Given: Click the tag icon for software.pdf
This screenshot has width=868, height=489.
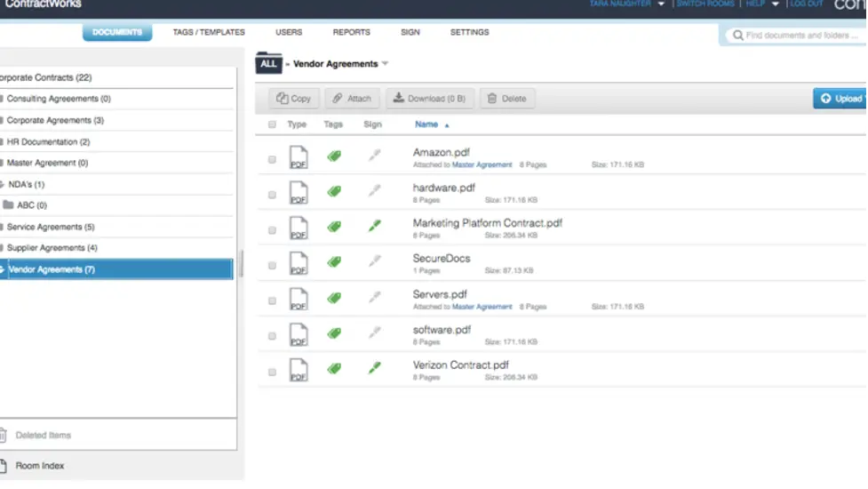Looking at the screenshot, I should pos(334,333).
